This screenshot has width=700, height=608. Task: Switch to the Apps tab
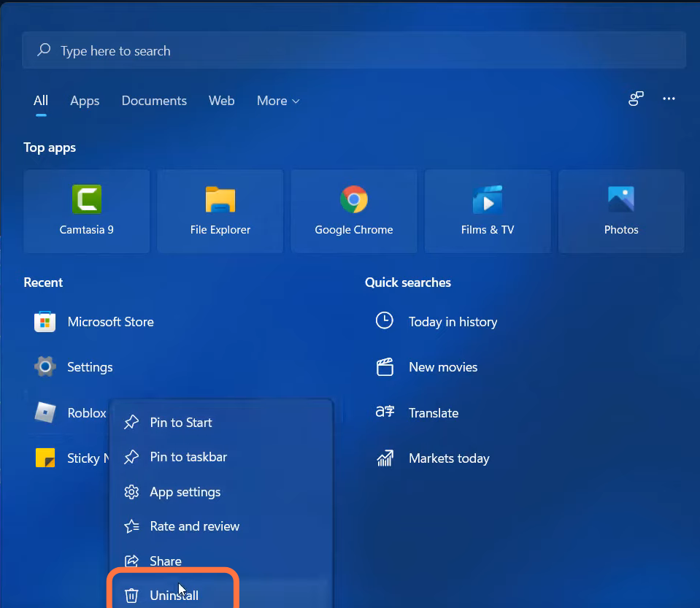tap(85, 101)
